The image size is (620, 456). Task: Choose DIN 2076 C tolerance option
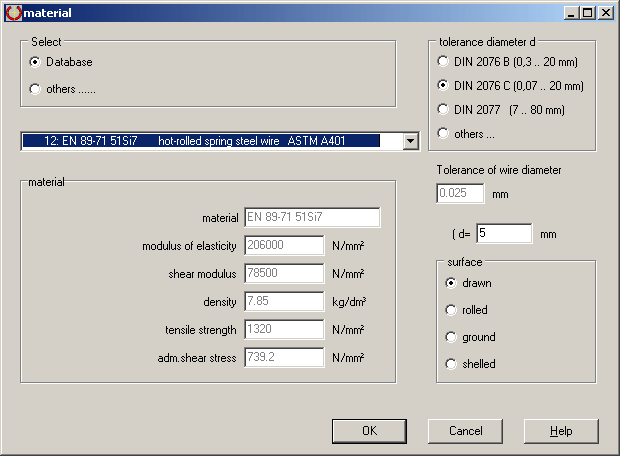(x=444, y=86)
